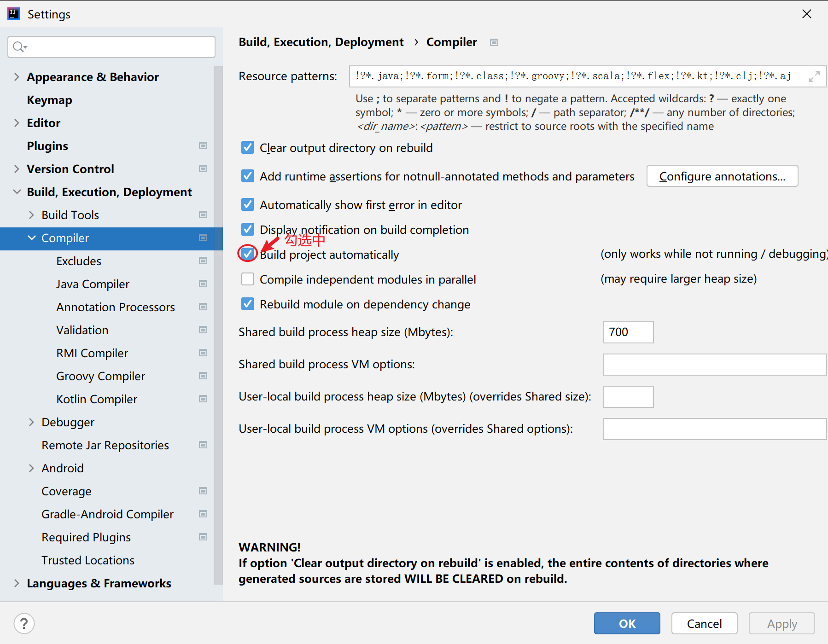Click the project-level icon next to Java Compiler

203,284
